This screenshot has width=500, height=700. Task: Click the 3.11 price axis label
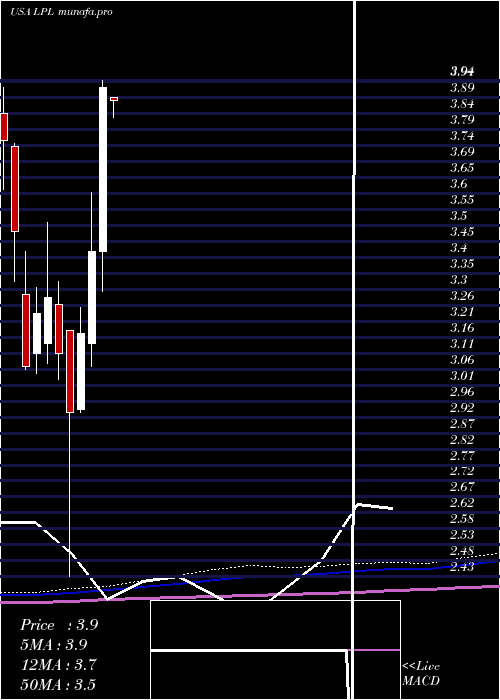[x=462, y=344]
